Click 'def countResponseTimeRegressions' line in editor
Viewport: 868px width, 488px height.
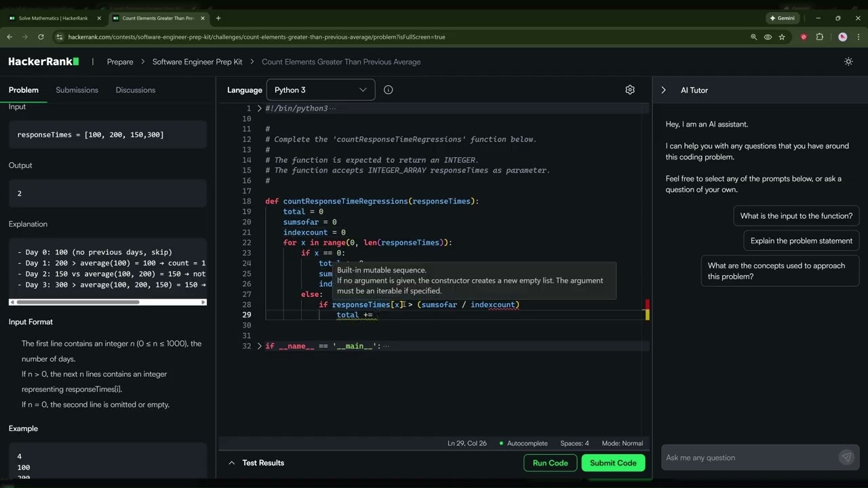click(372, 201)
